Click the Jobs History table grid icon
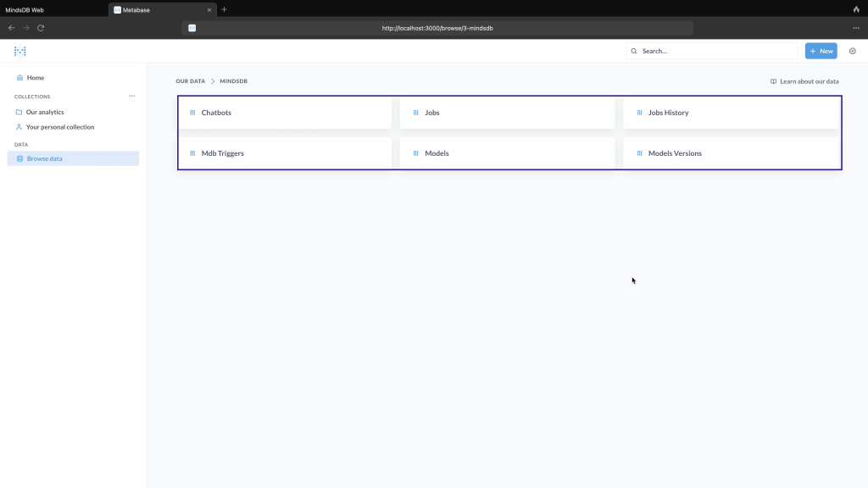868x488 pixels. (x=639, y=113)
